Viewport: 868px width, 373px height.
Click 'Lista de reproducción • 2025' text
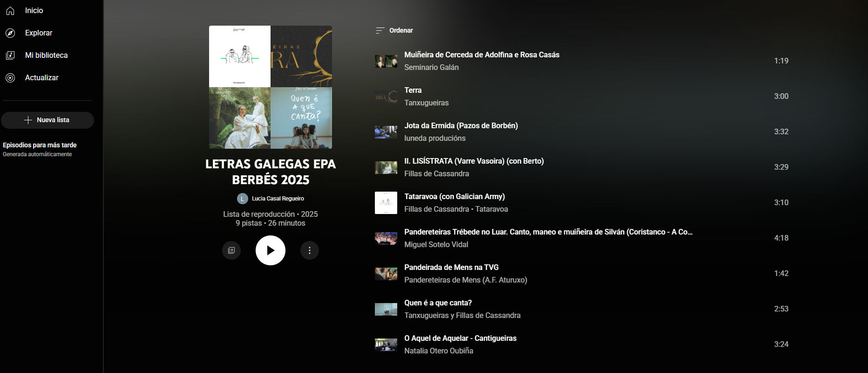pos(271,214)
